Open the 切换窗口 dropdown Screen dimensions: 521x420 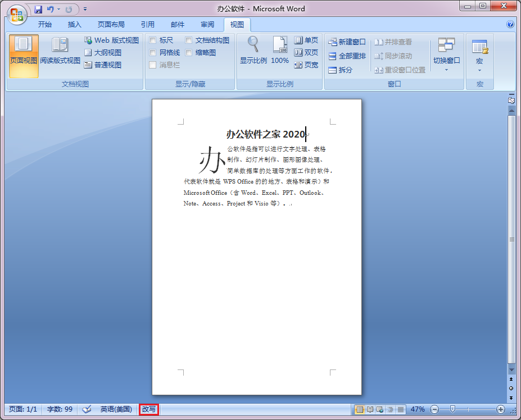446,54
